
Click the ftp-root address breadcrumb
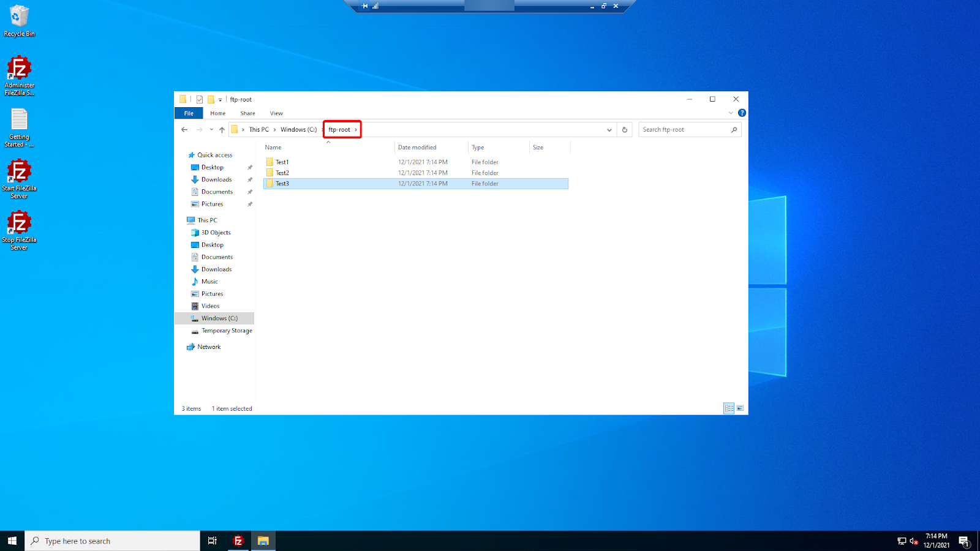tap(339, 130)
